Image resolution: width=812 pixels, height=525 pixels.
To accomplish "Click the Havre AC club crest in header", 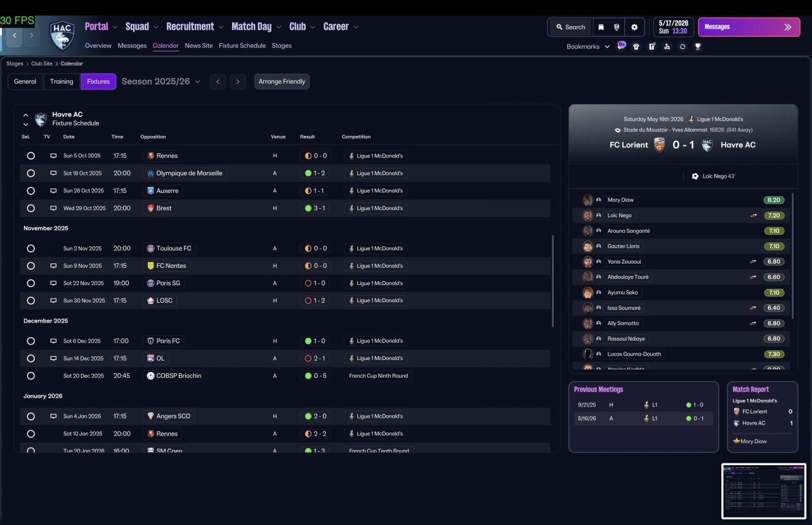I will coord(62,35).
